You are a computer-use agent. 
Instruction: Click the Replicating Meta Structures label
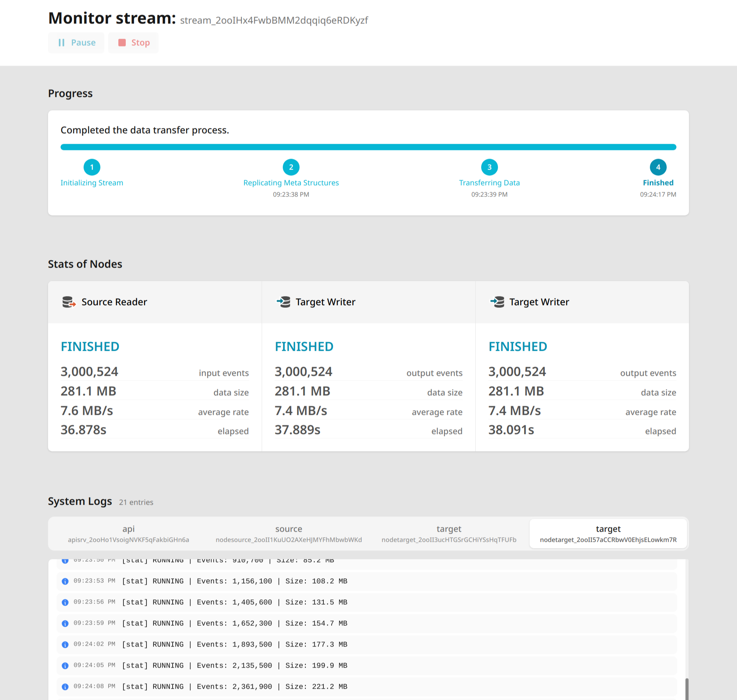(x=291, y=182)
